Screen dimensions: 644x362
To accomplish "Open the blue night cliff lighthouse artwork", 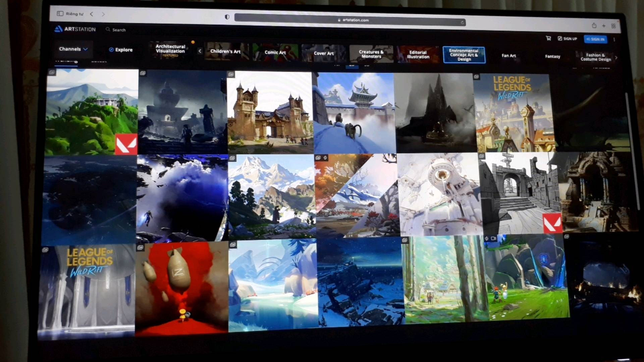I will tap(361, 282).
